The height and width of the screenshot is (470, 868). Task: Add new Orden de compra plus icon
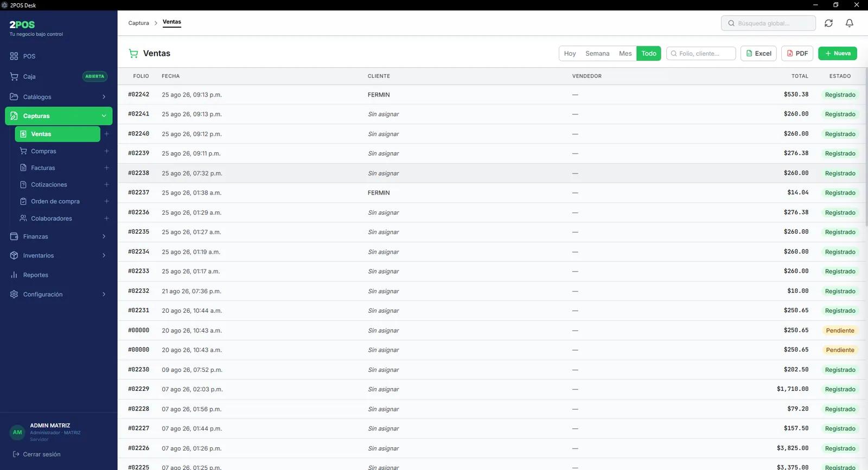click(x=106, y=201)
